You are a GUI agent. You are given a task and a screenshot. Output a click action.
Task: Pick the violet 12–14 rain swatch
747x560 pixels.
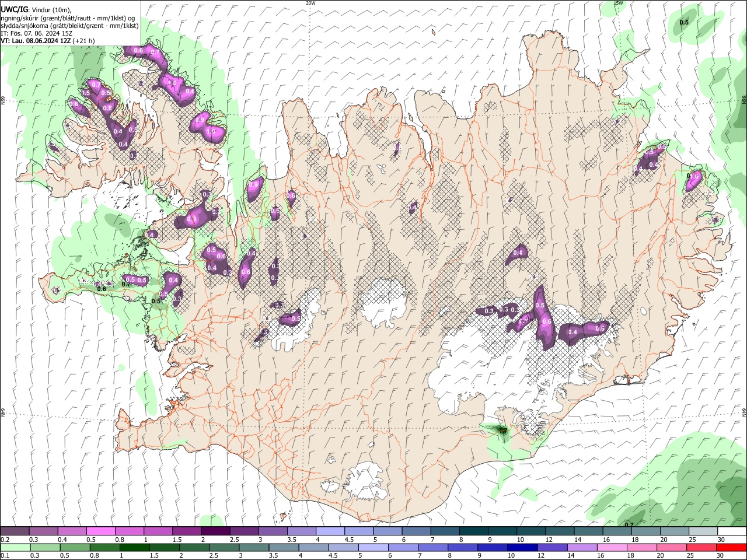[x=553, y=547]
